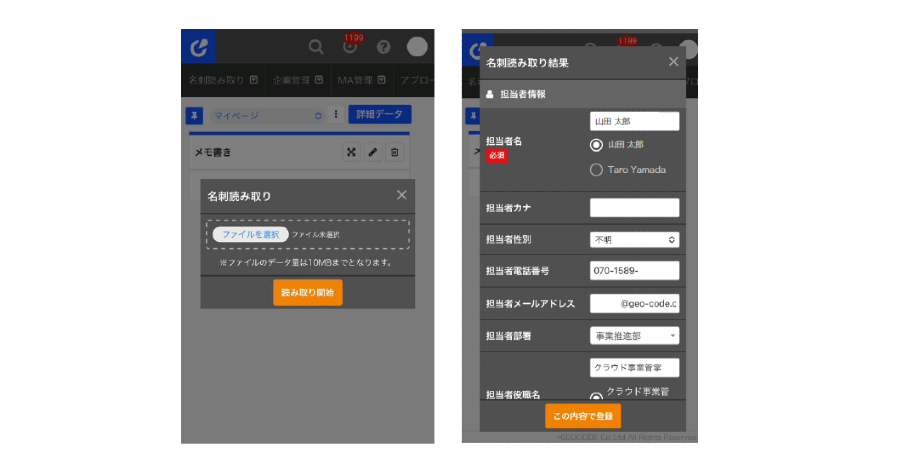This screenshot has height=471, width=900.
Task: Open the three-dot menu next to マイページ
Action: click(336, 114)
